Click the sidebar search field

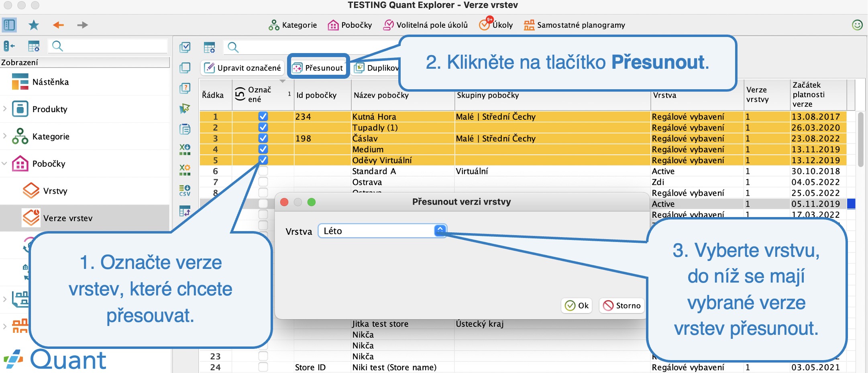(x=108, y=46)
